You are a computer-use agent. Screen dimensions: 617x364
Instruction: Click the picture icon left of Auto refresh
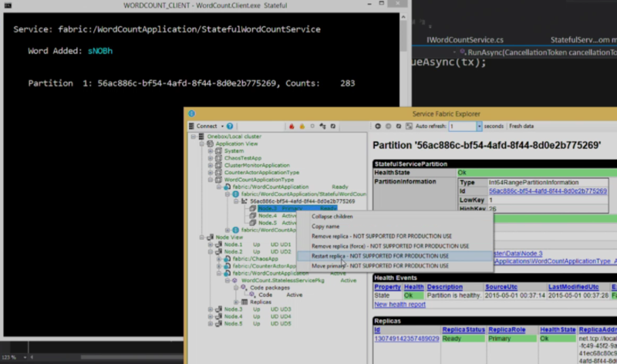pyautogui.click(x=409, y=126)
